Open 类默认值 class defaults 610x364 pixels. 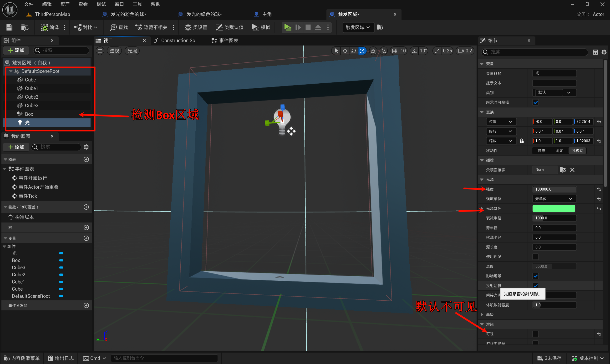click(x=229, y=27)
